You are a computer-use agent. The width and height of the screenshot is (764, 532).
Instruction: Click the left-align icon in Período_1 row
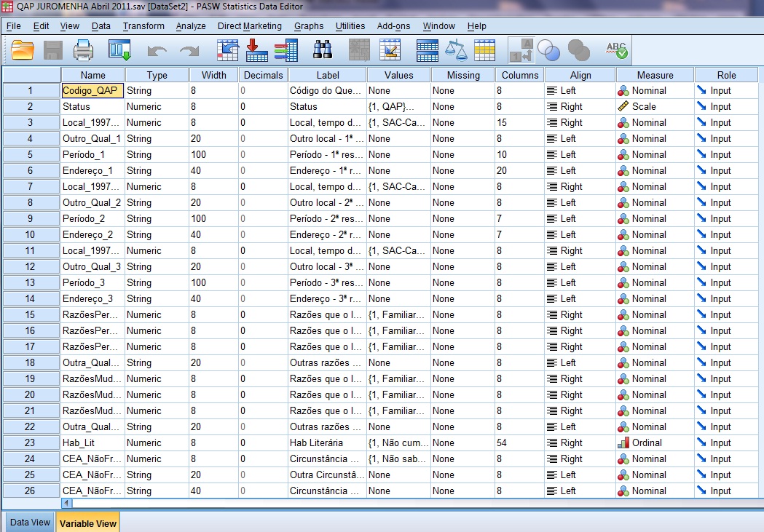click(551, 155)
